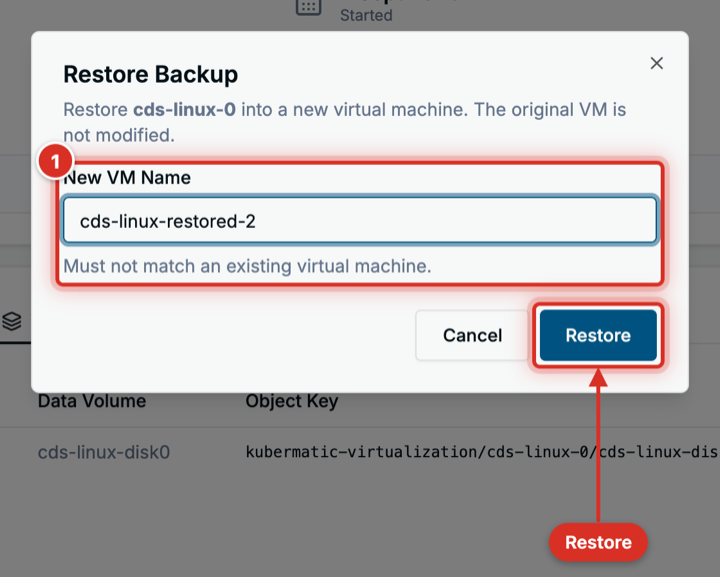Image resolution: width=720 pixels, height=577 pixels.
Task: Select the kubermatic-virtualization object key text
Action: pyautogui.click(x=482, y=452)
